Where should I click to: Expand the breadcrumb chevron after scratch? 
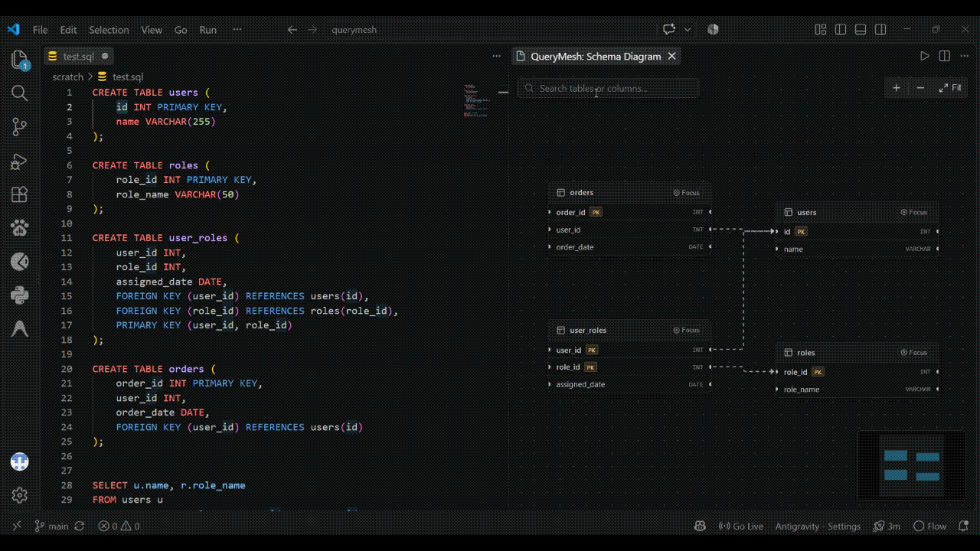pos(90,77)
